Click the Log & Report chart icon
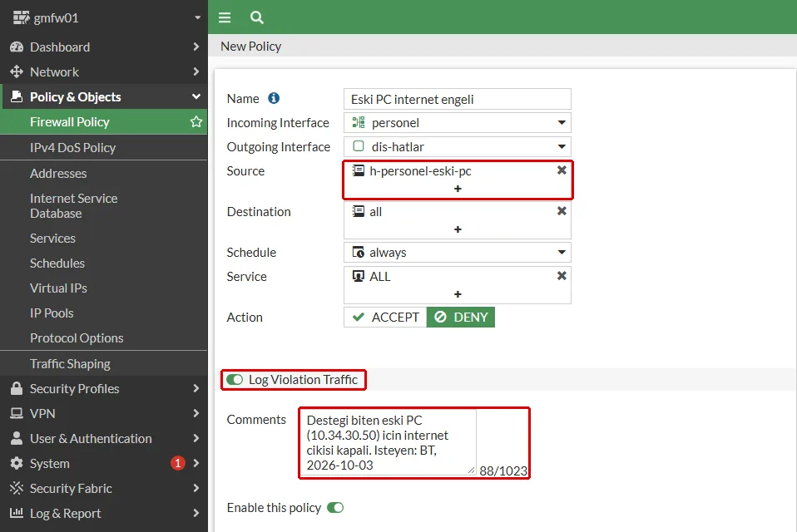 [x=17, y=513]
